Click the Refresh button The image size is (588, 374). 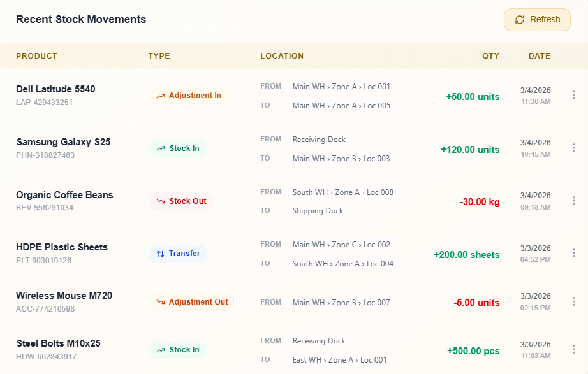pyautogui.click(x=537, y=20)
